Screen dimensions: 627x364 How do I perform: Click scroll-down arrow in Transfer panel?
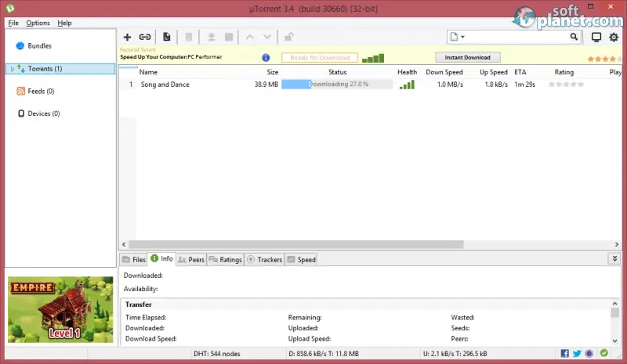point(614,341)
